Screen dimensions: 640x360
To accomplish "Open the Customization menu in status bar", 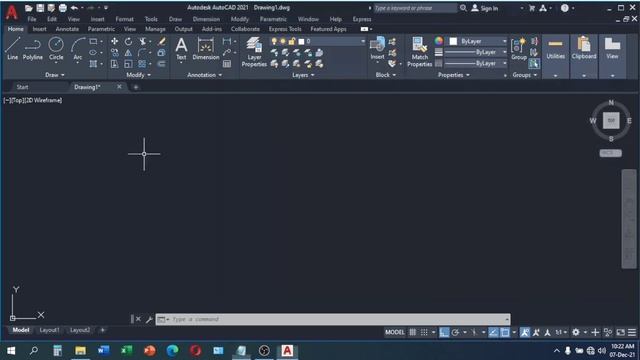I will 632,332.
